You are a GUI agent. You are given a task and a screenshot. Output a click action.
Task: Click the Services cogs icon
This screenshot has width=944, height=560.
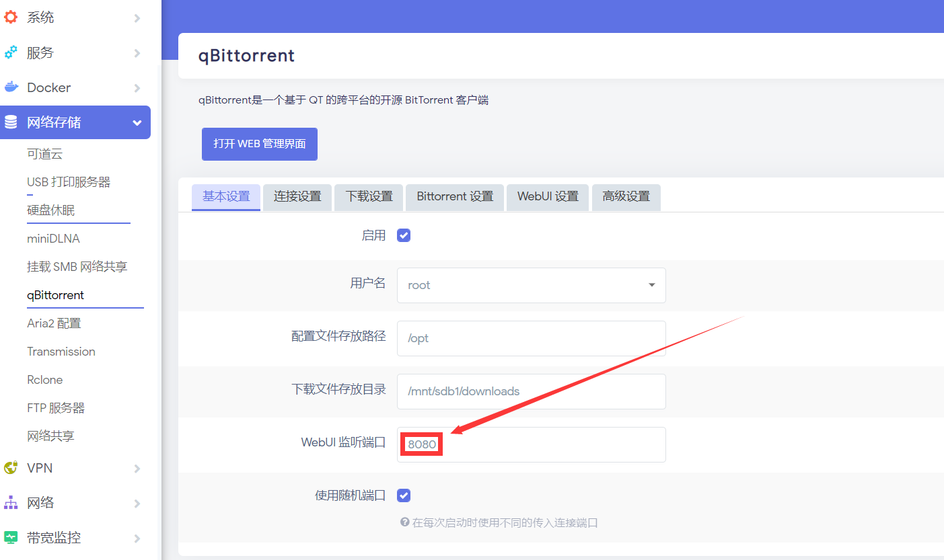(11, 52)
